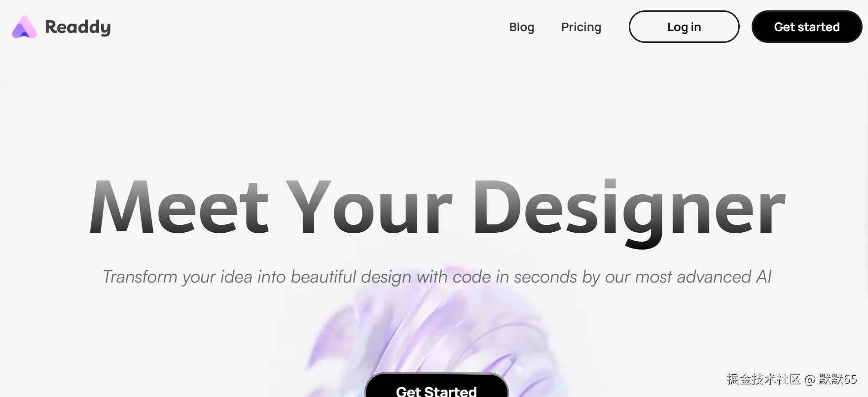Viewport: 868px width, 397px height.
Task: Click the letter 'g' in Designer headline
Action: click(645, 217)
